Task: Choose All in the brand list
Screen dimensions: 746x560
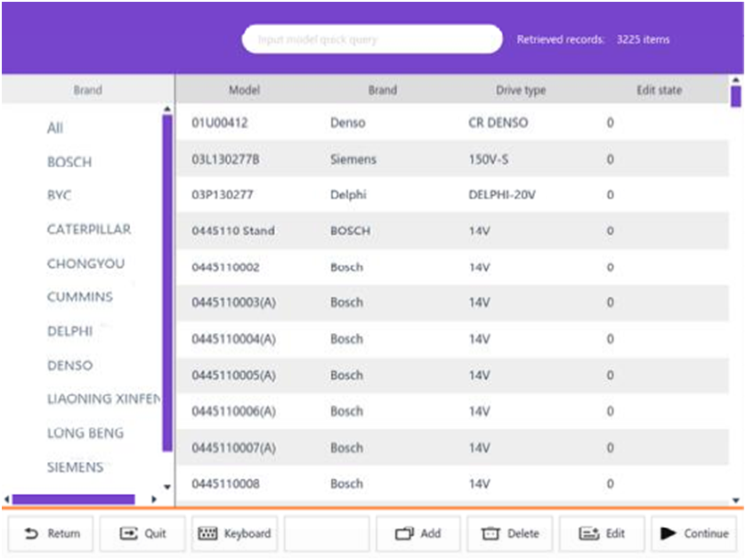Action: point(55,128)
